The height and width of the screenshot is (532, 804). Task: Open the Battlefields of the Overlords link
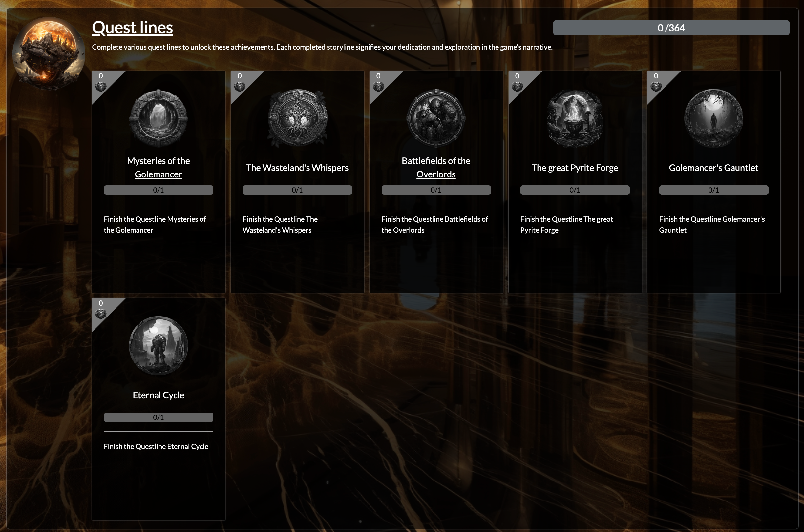(x=436, y=167)
